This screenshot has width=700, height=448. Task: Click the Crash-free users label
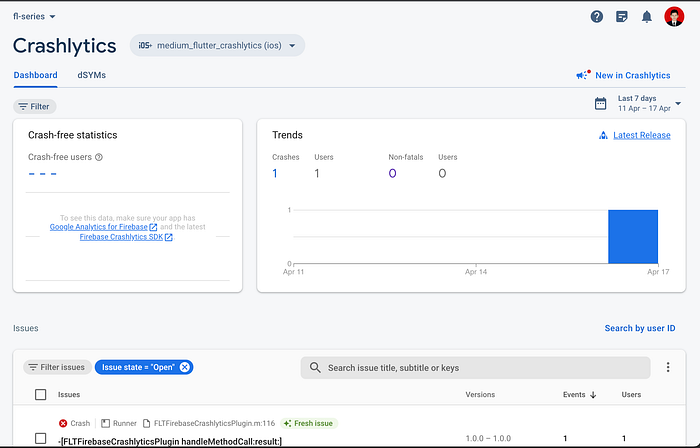pyautogui.click(x=60, y=157)
